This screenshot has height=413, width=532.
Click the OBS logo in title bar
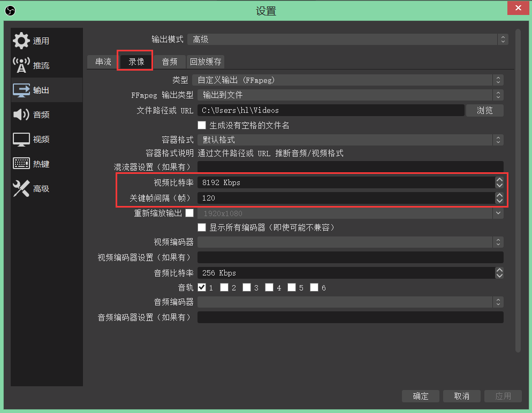10,10
